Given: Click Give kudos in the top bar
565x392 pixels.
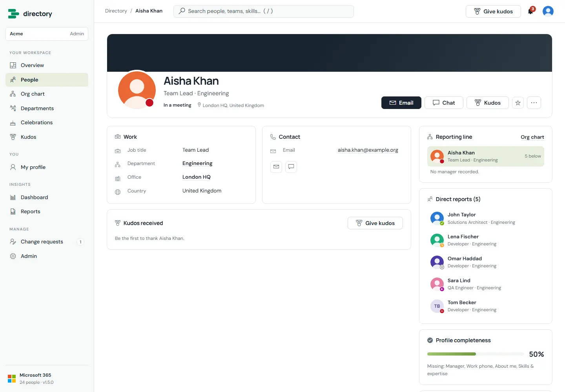Looking at the screenshot, I should 493,11.
